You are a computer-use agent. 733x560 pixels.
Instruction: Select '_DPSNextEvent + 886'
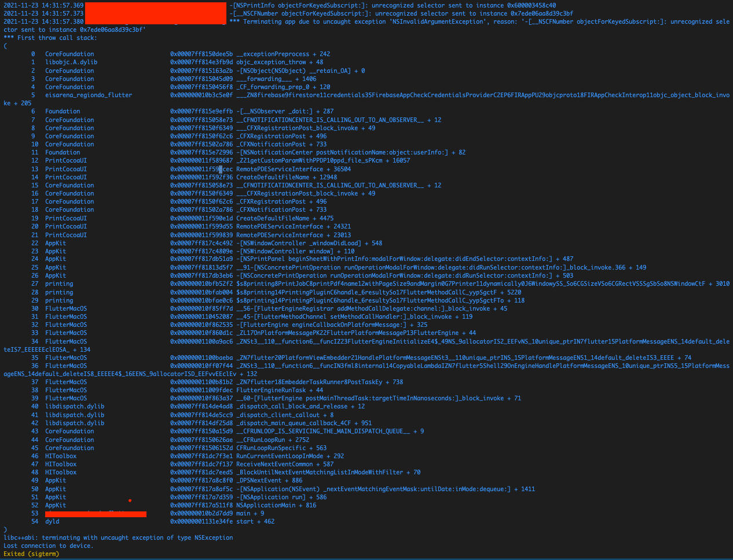click(x=269, y=480)
